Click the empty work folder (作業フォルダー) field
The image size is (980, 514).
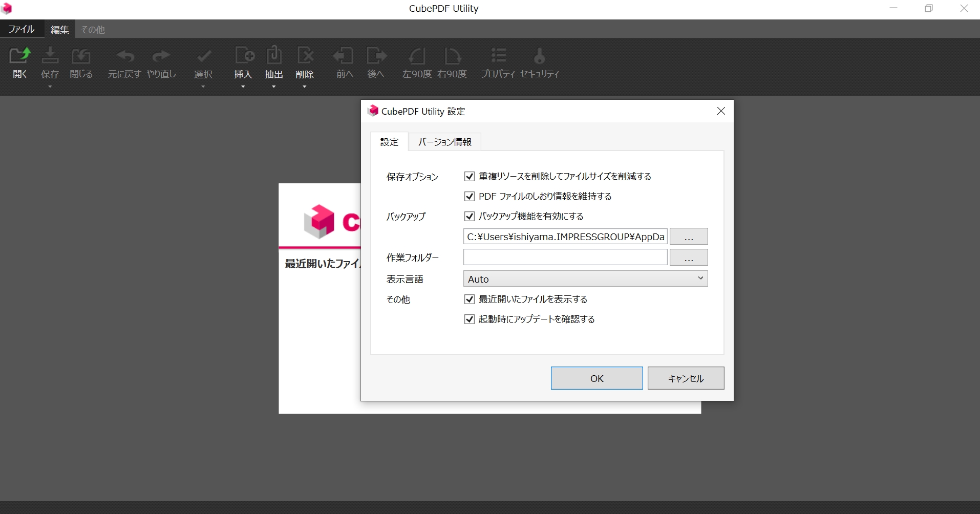[565, 257]
